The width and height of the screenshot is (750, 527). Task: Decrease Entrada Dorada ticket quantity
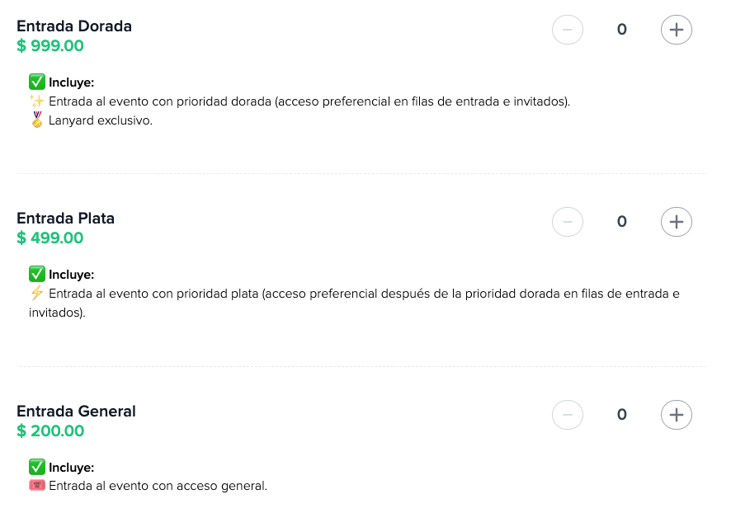pyautogui.click(x=567, y=30)
